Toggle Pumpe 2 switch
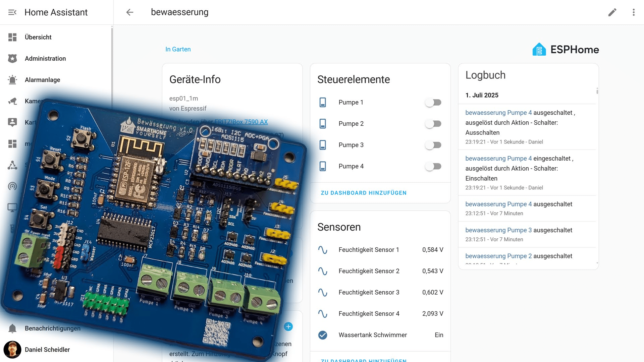The image size is (644, 362). 433,124
